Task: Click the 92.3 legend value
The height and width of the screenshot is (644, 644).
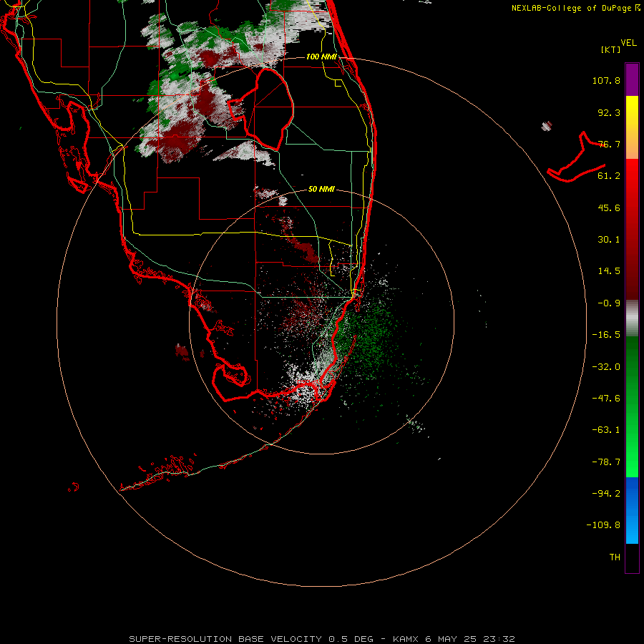Action: tap(609, 112)
